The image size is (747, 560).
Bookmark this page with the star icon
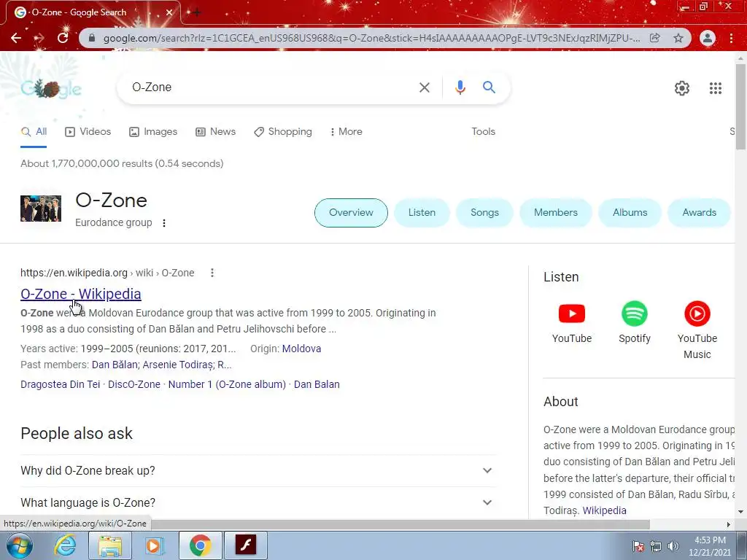678,38
